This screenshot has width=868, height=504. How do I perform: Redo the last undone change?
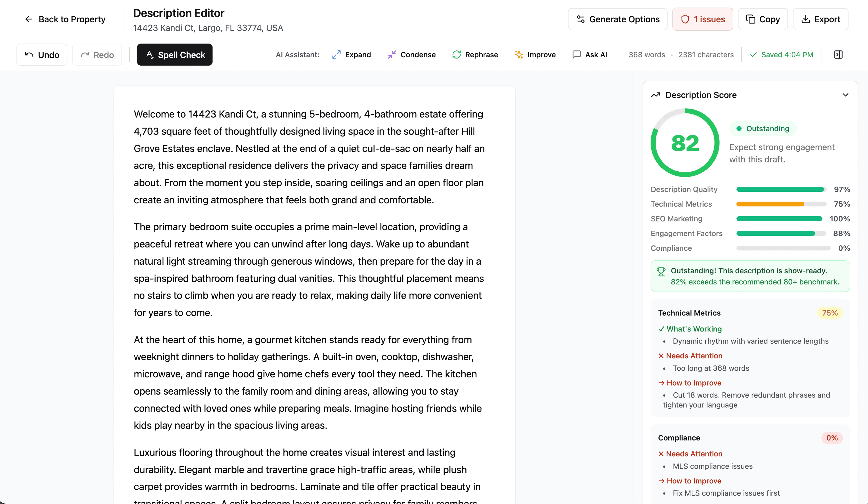(x=97, y=54)
